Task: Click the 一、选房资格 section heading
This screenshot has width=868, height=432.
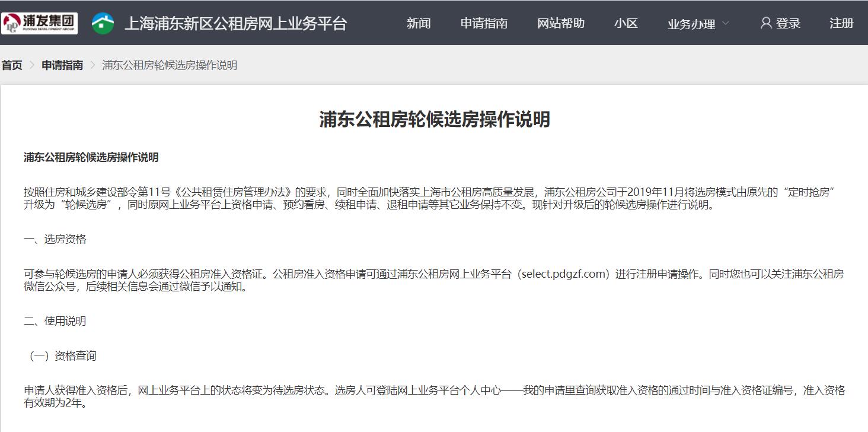Action: click(55, 239)
